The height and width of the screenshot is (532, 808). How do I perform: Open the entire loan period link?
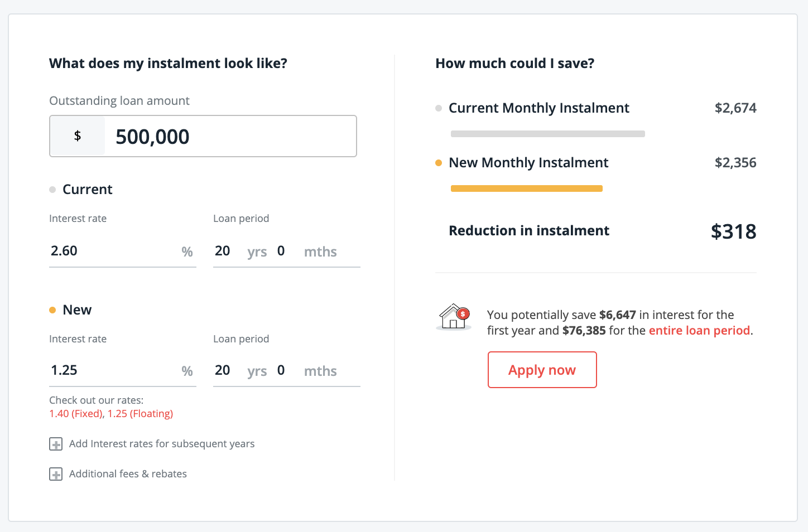[699, 331]
